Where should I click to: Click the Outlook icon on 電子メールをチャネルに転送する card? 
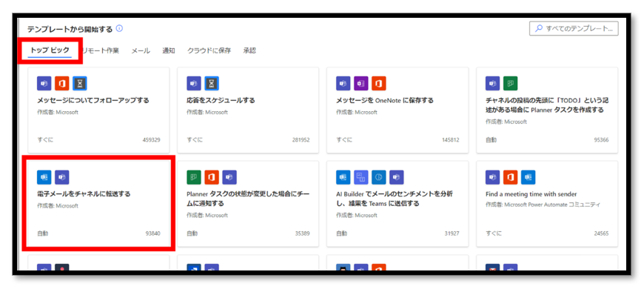click(44, 177)
